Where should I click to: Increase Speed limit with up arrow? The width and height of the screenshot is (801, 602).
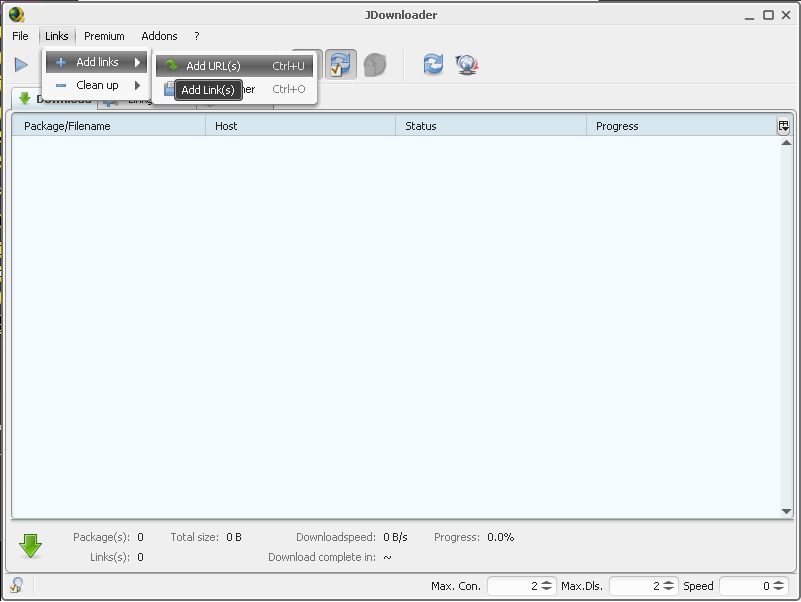[x=779, y=583]
